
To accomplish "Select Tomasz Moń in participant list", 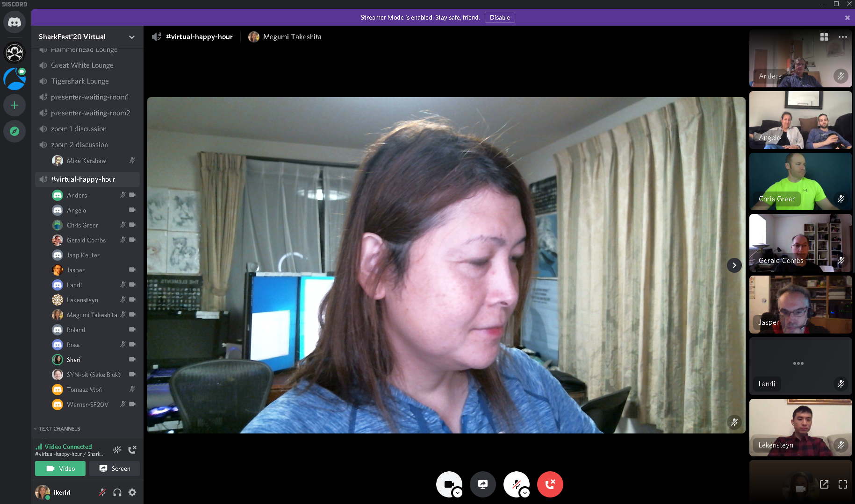I will [94, 390].
